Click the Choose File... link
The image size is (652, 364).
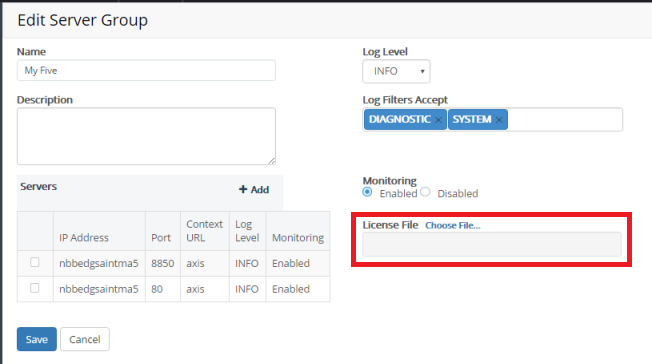452,225
